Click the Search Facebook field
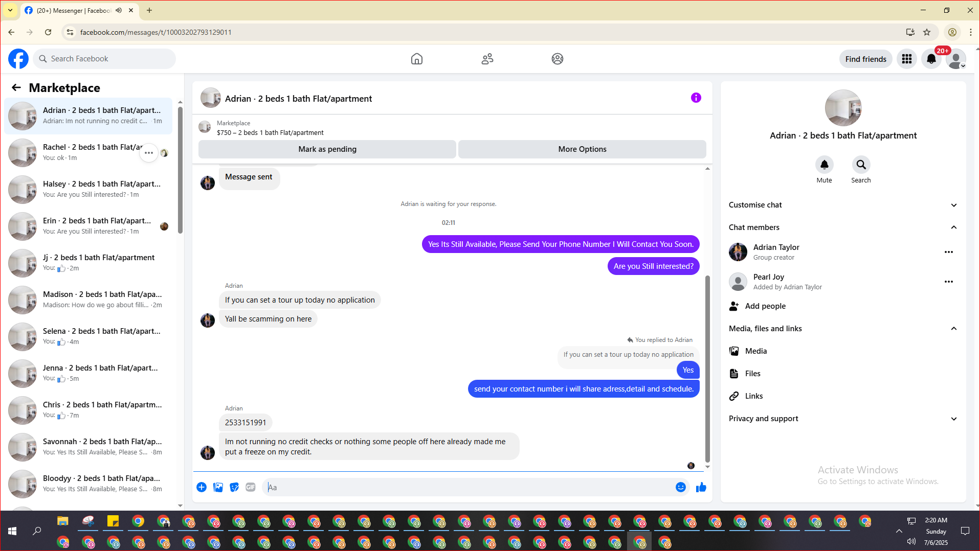Viewport: 980px width, 551px height. click(x=104, y=59)
